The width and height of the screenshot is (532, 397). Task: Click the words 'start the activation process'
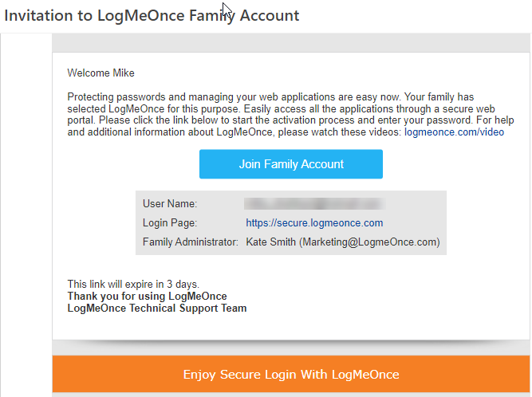click(x=295, y=120)
